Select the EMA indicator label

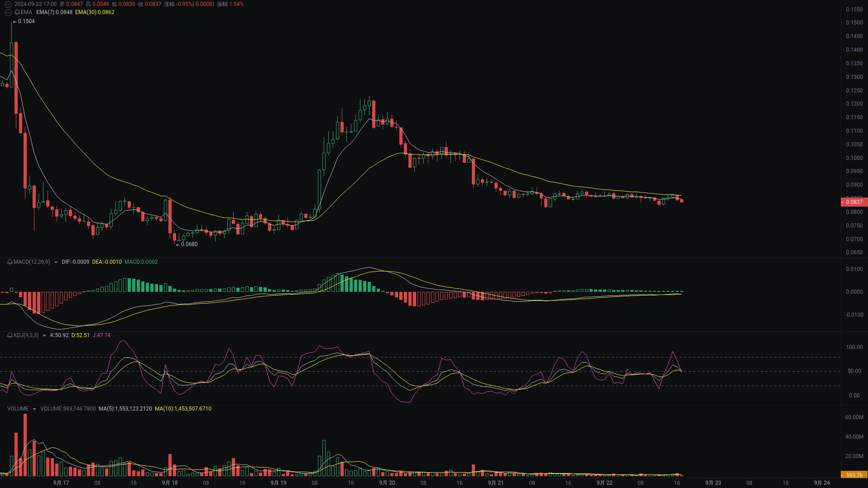click(26, 12)
